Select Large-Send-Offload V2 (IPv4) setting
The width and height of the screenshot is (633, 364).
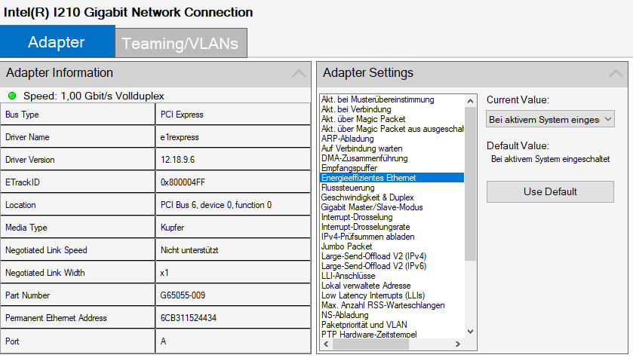click(x=373, y=256)
